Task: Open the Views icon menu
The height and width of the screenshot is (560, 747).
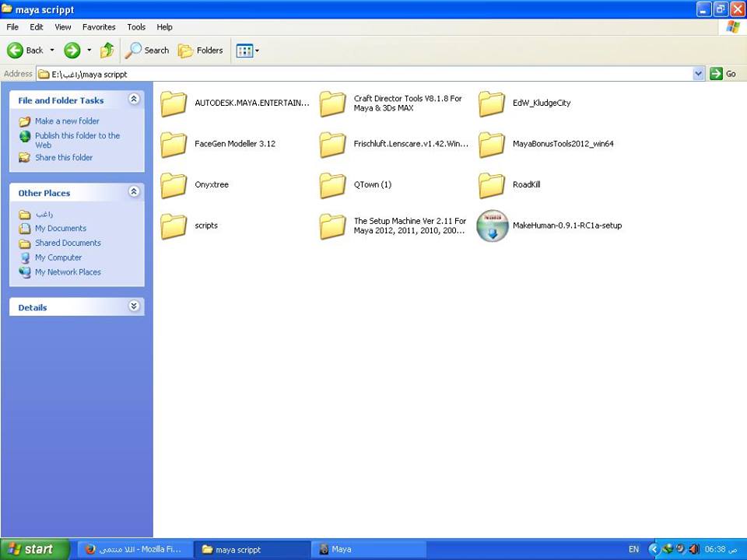Action: [247, 50]
